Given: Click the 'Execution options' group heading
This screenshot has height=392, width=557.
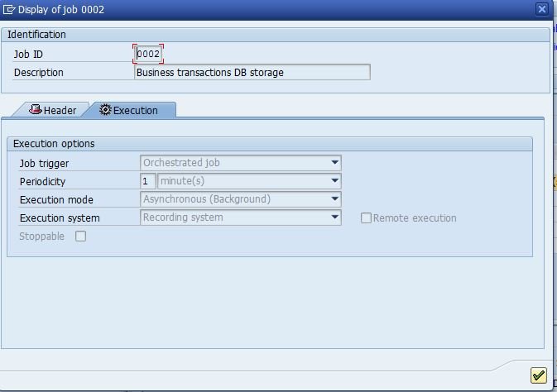Looking at the screenshot, I should coord(54,144).
